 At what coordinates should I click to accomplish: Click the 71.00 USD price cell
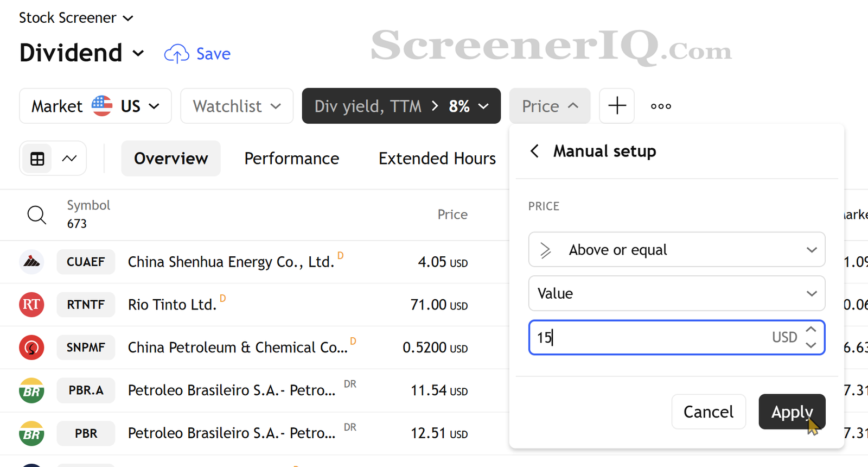click(439, 305)
